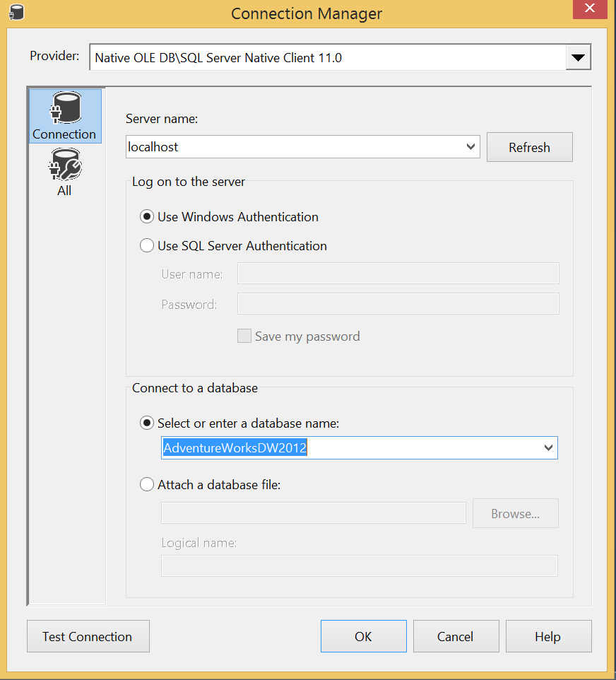Close the Connection Manager dialog
This screenshot has height=680, width=616.
tap(590, 8)
